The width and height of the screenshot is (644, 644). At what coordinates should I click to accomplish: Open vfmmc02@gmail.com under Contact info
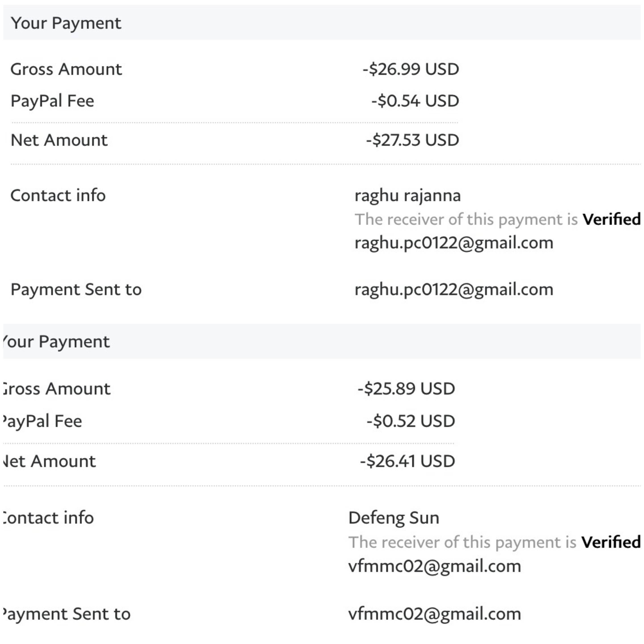click(x=435, y=566)
